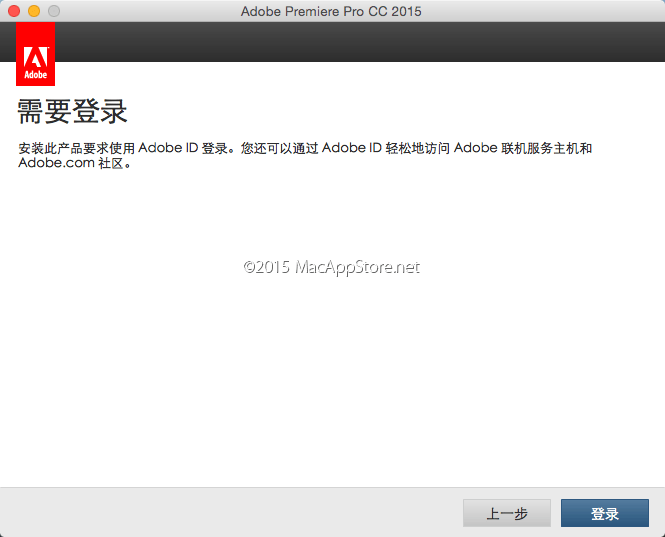Click the second 'Adobe ID' before 轻松地访问

coord(352,148)
